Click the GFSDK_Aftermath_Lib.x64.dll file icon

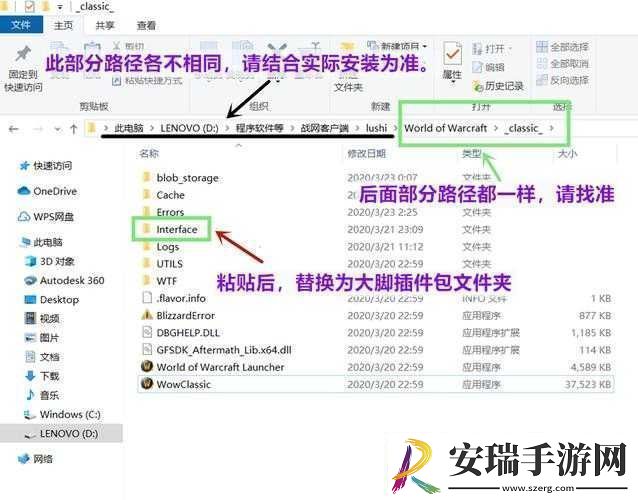coord(146,349)
